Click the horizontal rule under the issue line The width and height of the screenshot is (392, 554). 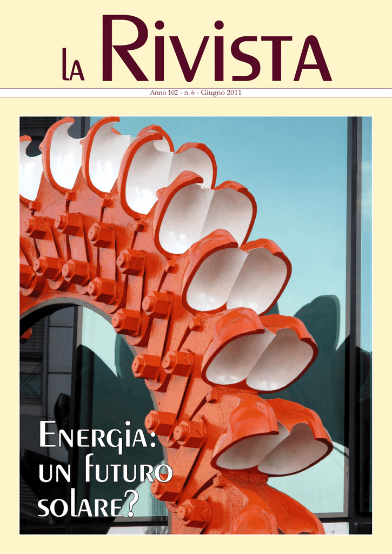pyautogui.click(x=196, y=97)
